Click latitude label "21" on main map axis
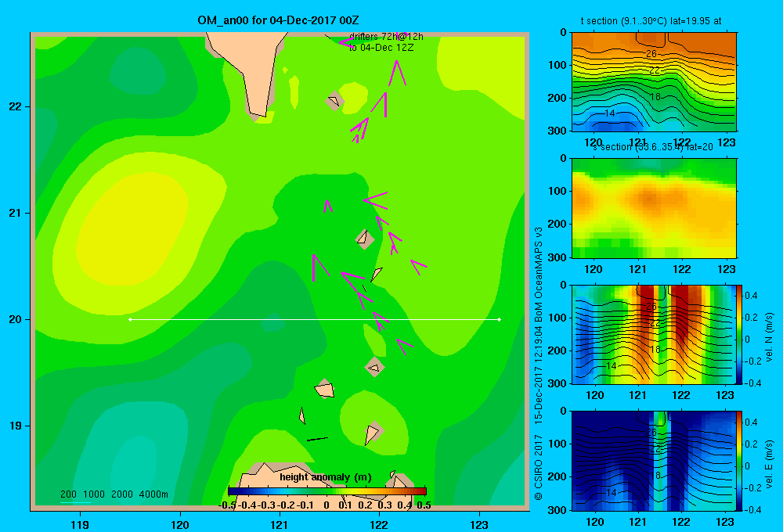Screen dimensions: 783x532 click(16, 213)
